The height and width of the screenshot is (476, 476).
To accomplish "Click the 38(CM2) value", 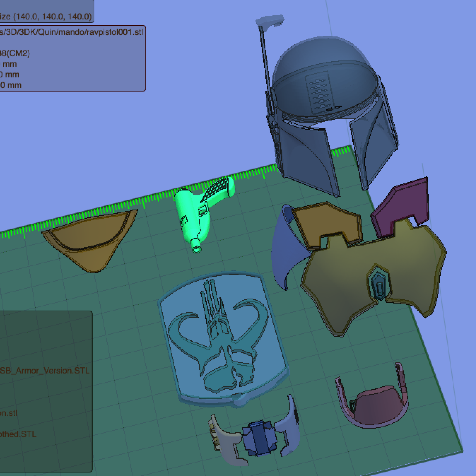I will (15, 53).
